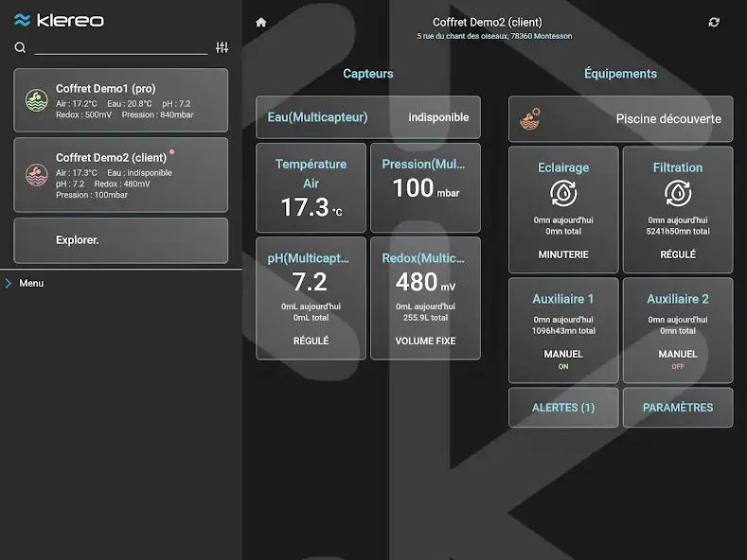Toggle Auxiliaire 1 ON status

(563, 367)
